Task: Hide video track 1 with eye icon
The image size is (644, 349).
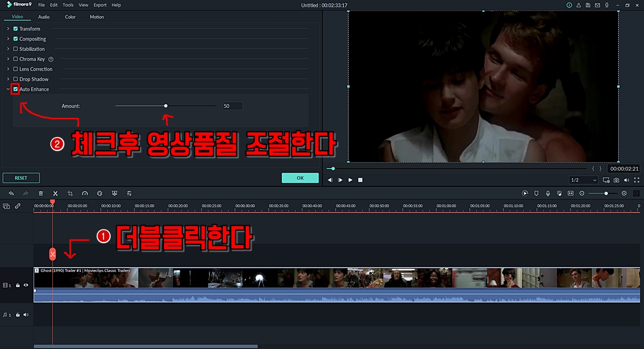Action: pos(26,285)
